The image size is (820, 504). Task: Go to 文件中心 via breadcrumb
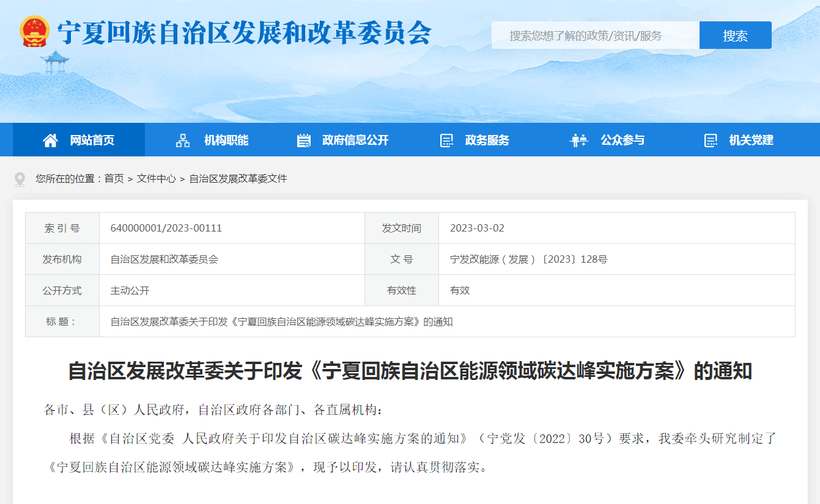(156, 178)
